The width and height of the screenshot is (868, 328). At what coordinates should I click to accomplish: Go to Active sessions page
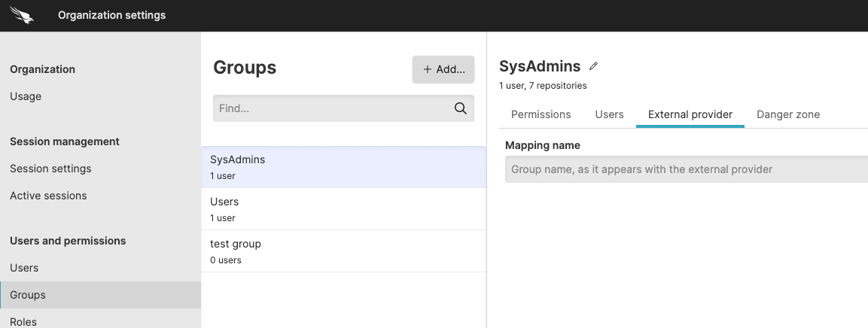coord(48,196)
